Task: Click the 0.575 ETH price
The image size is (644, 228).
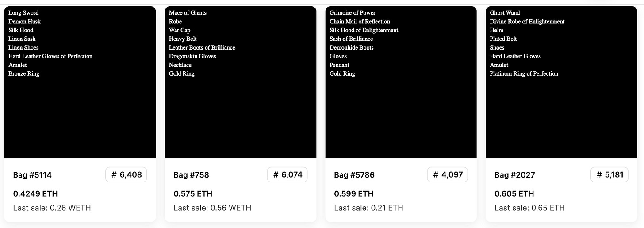Action: [193, 193]
